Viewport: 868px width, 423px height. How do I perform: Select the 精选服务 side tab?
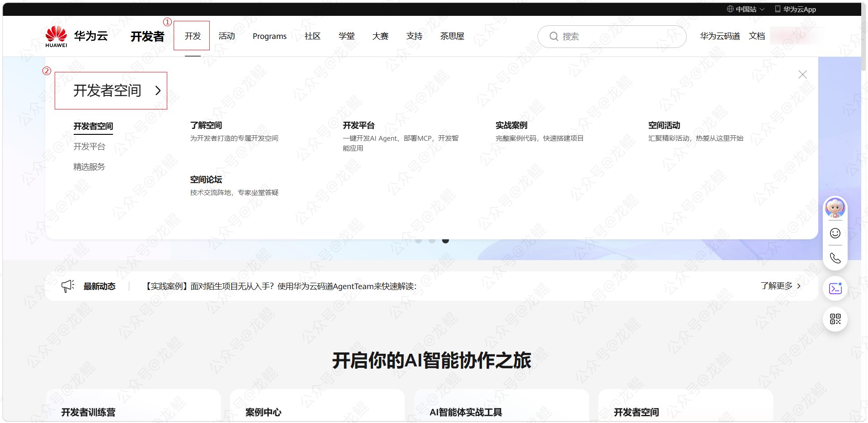90,167
